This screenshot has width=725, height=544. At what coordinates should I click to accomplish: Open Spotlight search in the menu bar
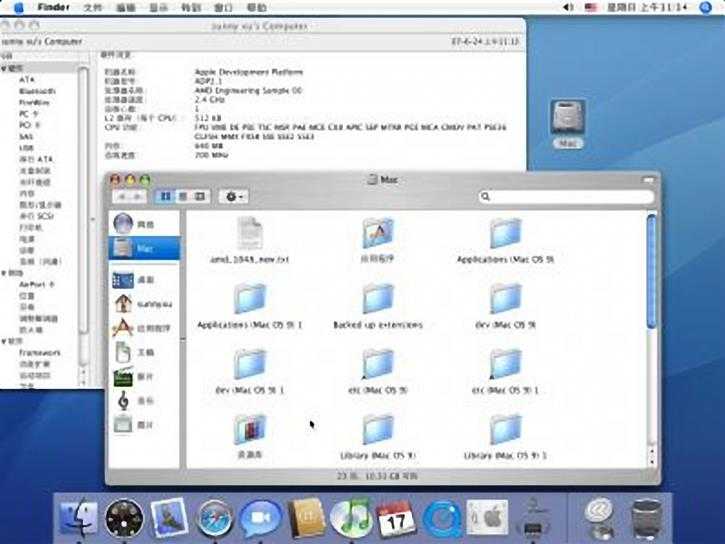[706, 7]
